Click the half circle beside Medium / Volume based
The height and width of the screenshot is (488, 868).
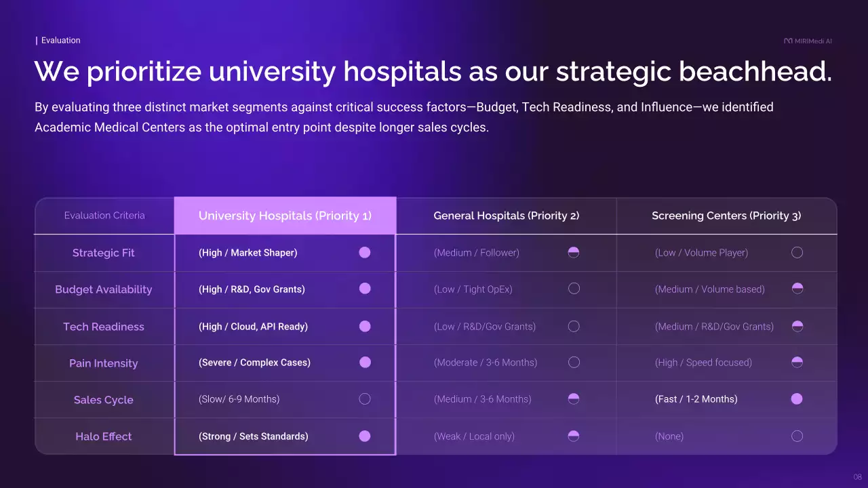(x=797, y=289)
